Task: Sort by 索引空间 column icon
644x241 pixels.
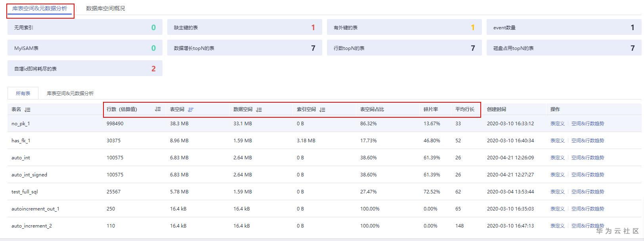Action: pos(322,110)
